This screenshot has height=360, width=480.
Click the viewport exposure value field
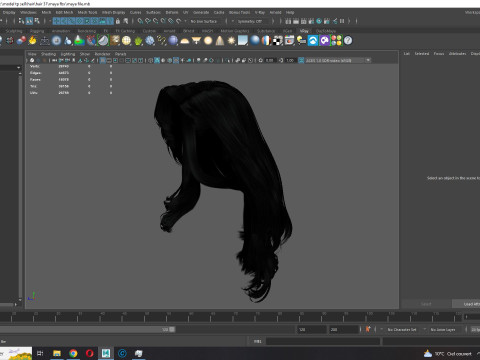[270, 60]
